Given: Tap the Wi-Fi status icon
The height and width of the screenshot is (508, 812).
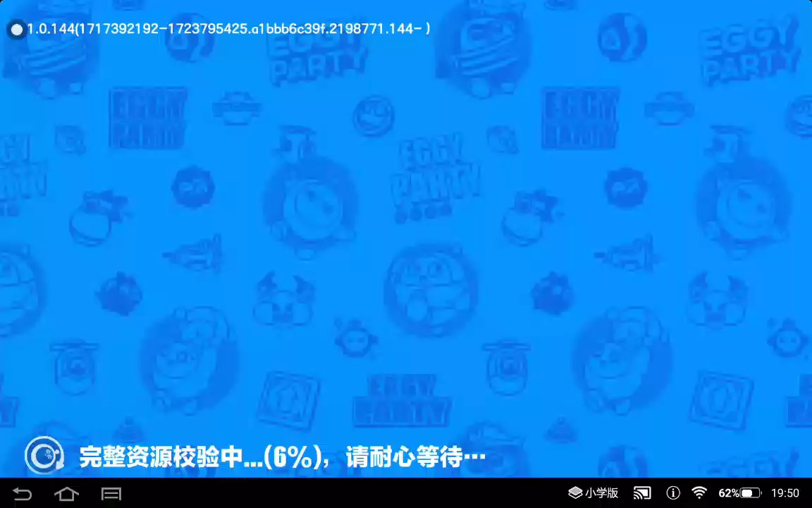Looking at the screenshot, I should click(x=700, y=492).
